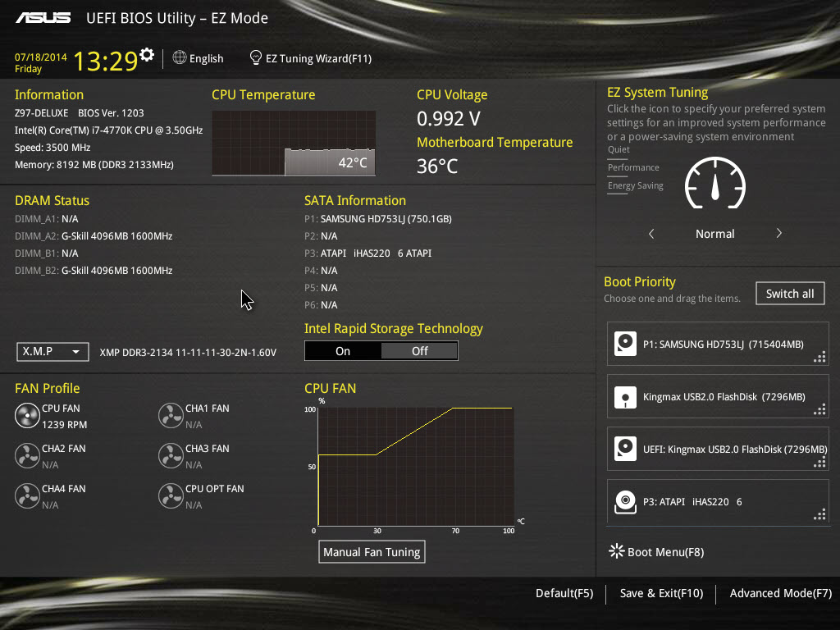This screenshot has width=840, height=630.
Task: Grab the drag handle on UEFI Kingmax boot item
Action: 819,463
